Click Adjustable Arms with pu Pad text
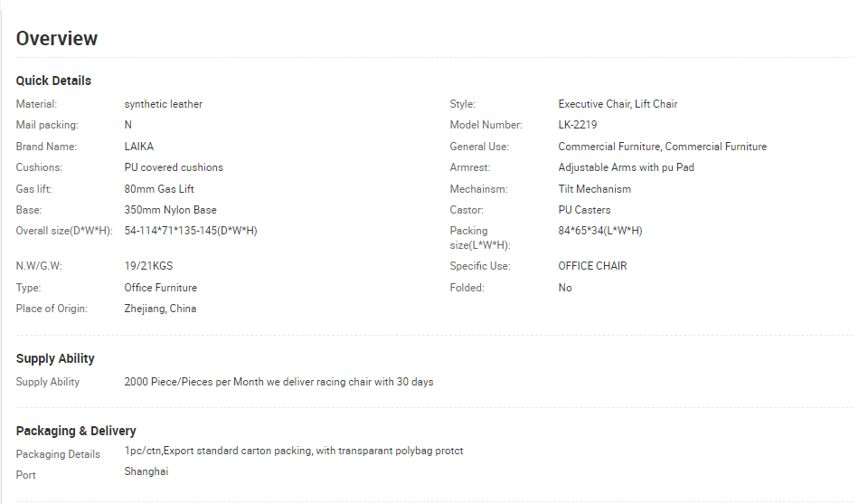This screenshot has width=868, height=504. click(x=626, y=167)
